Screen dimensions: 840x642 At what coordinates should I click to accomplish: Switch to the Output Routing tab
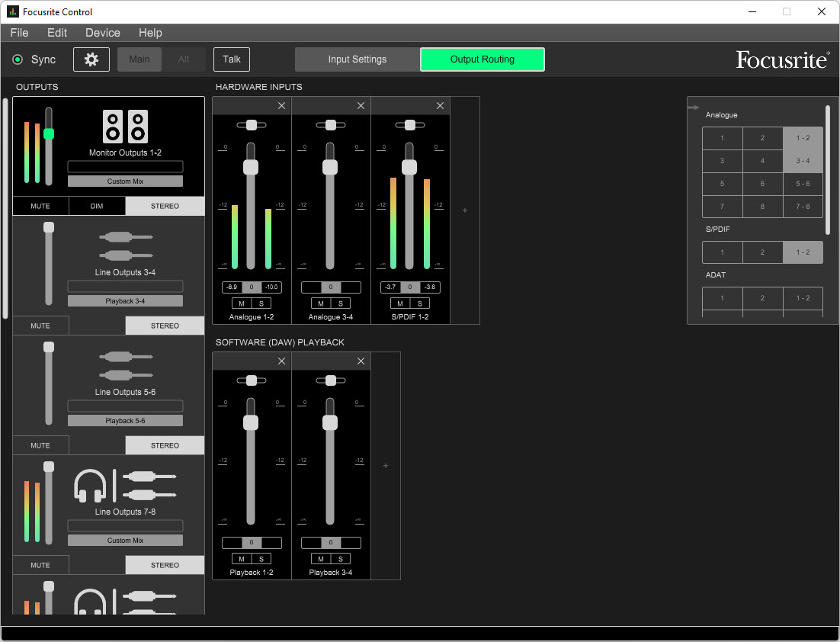pyautogui.click(x=483, y=59)
